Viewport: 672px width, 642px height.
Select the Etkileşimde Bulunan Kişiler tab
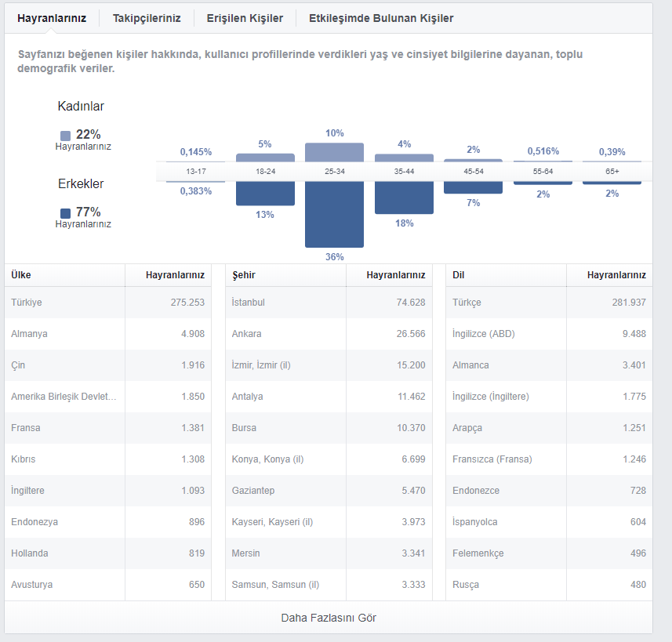click(381, 19)
